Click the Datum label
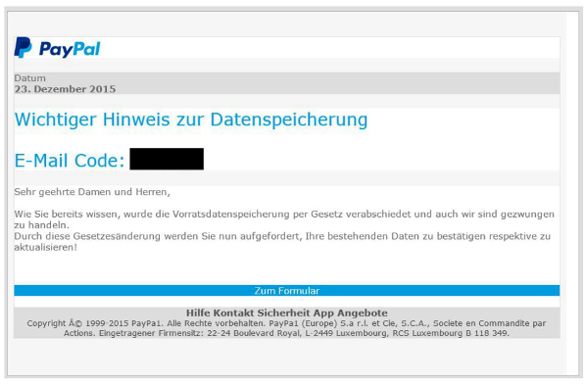Screen dimensions: 588x385 click(30, 78)
